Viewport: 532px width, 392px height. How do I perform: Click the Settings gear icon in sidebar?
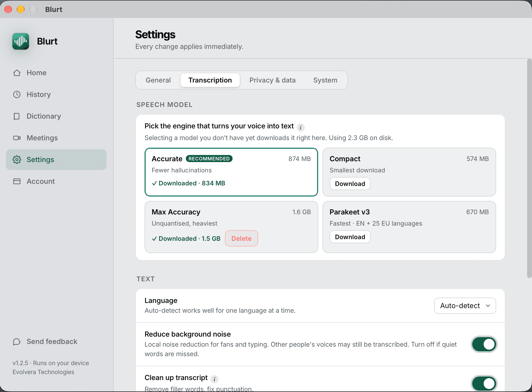(x=17, y=160)
